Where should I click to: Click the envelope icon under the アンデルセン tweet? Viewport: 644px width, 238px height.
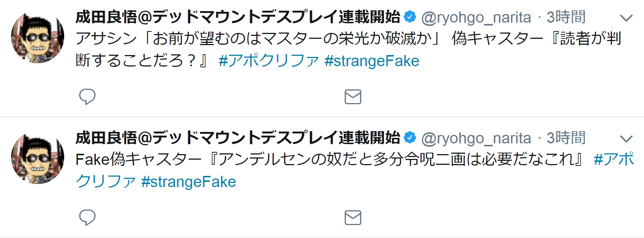click(353, 218)
